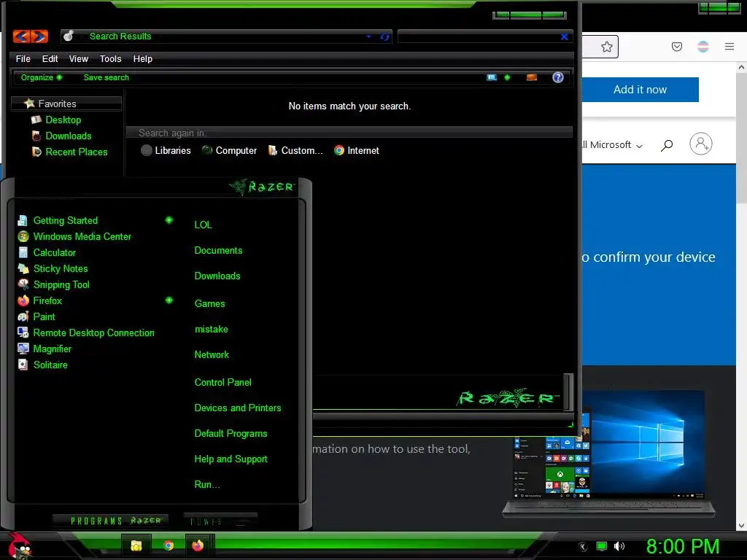Click the 8:00 PM clock
The width and height of the screenshot is (747, 560).
click(683, 546)
